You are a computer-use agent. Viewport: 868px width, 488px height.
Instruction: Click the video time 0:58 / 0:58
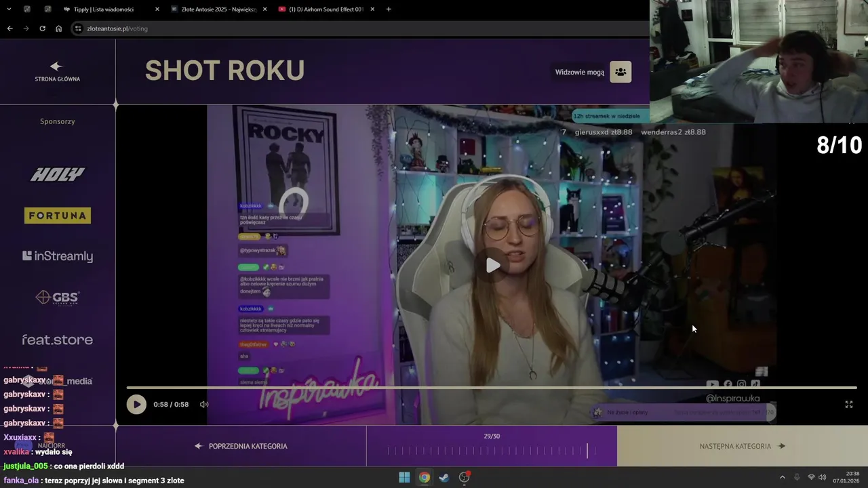(x=171, y=405)
